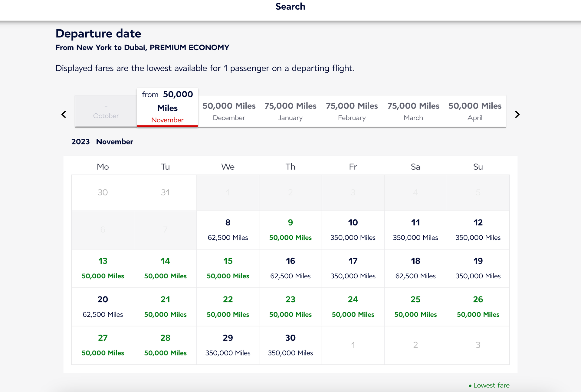Choose November 13 as departure date
The image size is (581, 392).
[103, 268]
